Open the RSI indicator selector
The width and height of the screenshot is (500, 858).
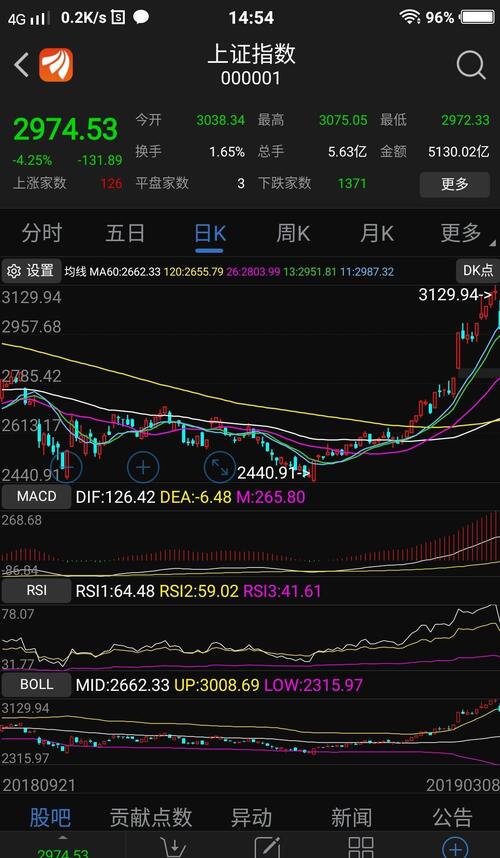pyautogui.click(x=36, y=591)
